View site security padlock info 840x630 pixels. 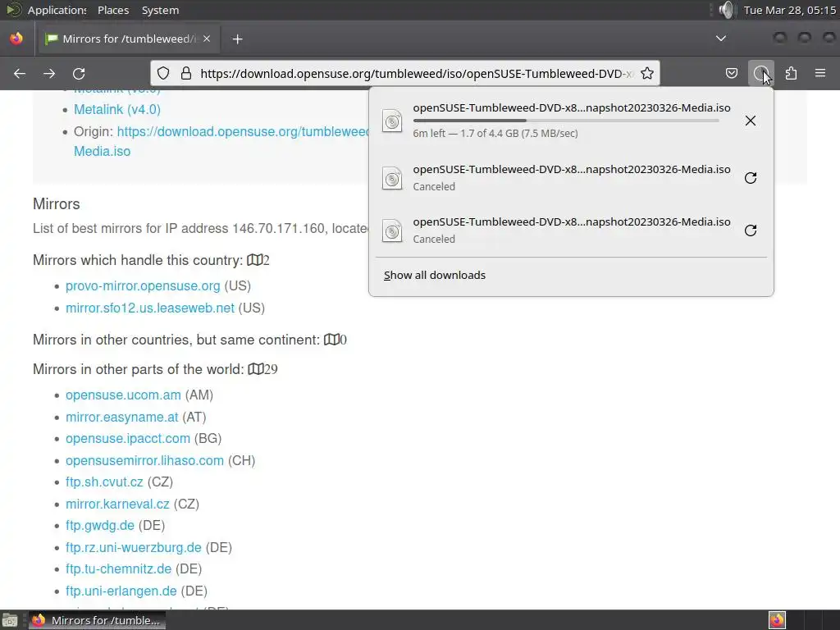point(186,73)
